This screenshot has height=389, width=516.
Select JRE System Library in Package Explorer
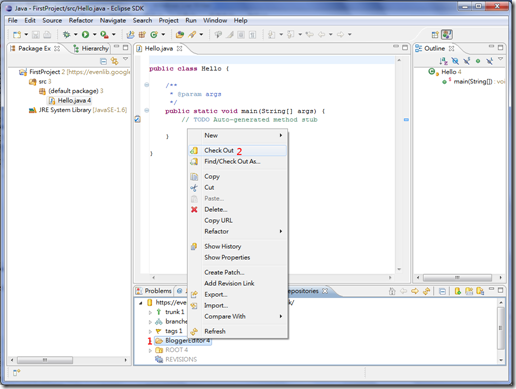pos(77,110)
